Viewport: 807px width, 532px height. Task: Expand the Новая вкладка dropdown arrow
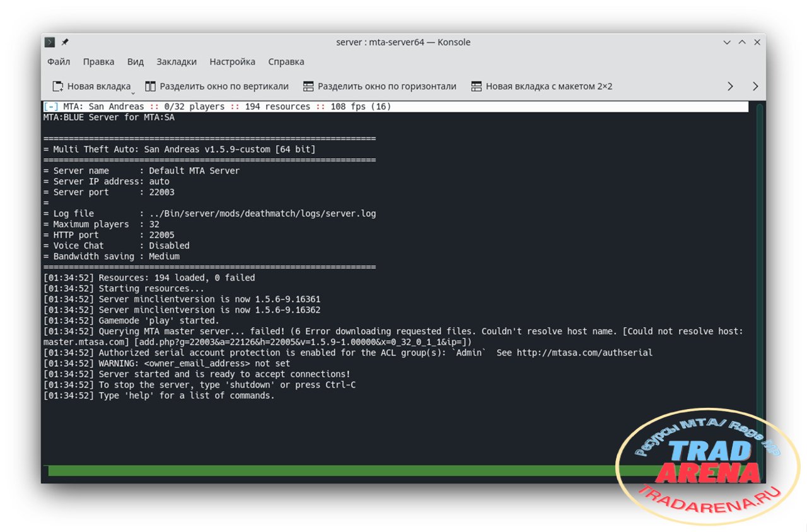pos(133,92)
